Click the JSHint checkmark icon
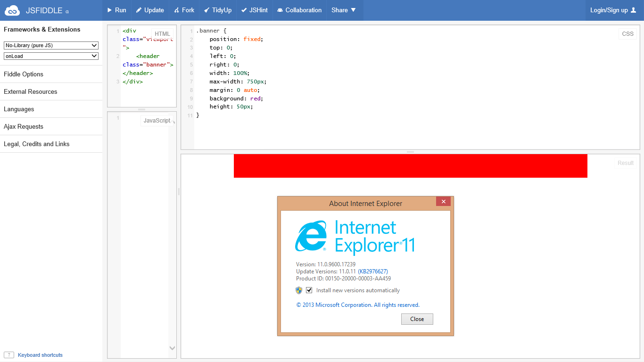Viewport: 644px width, 362px height. click(244, 10)
